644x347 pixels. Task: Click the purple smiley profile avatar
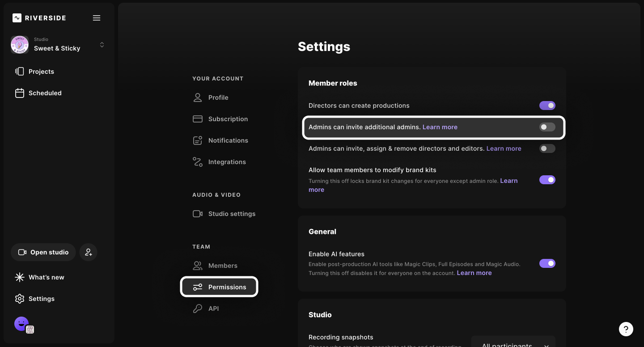[21, 324]
